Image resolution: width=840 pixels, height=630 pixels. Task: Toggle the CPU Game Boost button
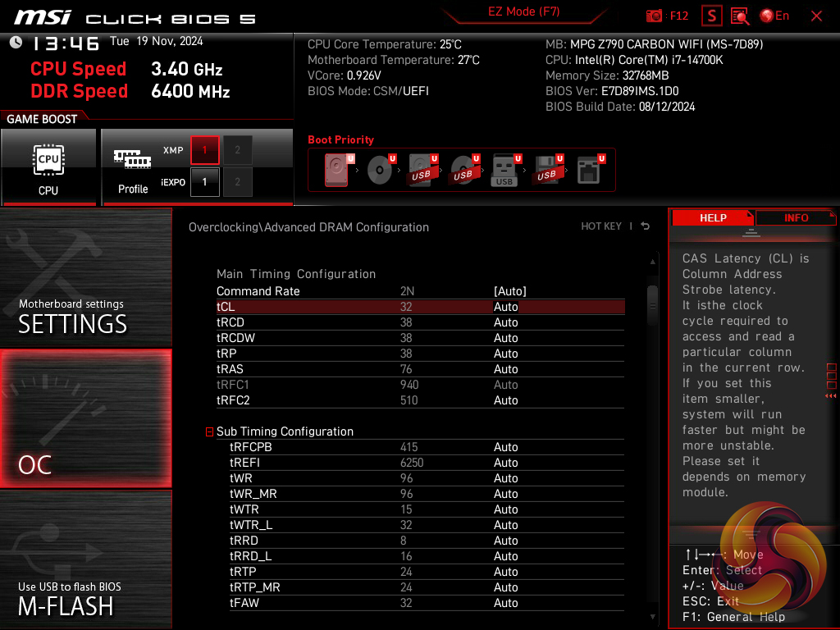pos(48,166)
